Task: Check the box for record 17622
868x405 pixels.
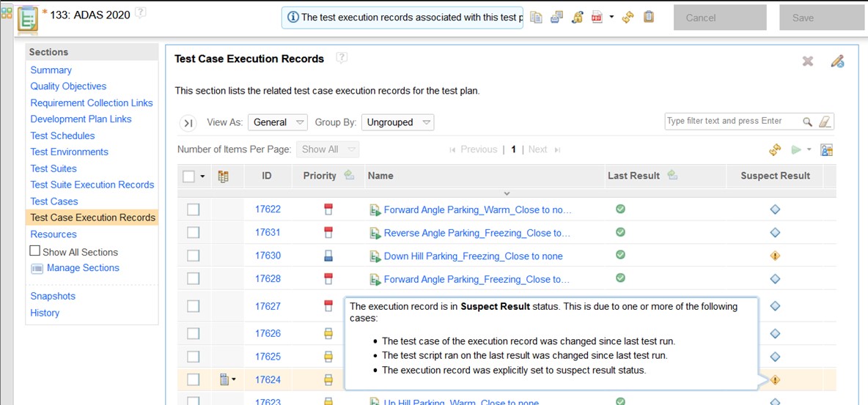Action: [x=193, y=209]
